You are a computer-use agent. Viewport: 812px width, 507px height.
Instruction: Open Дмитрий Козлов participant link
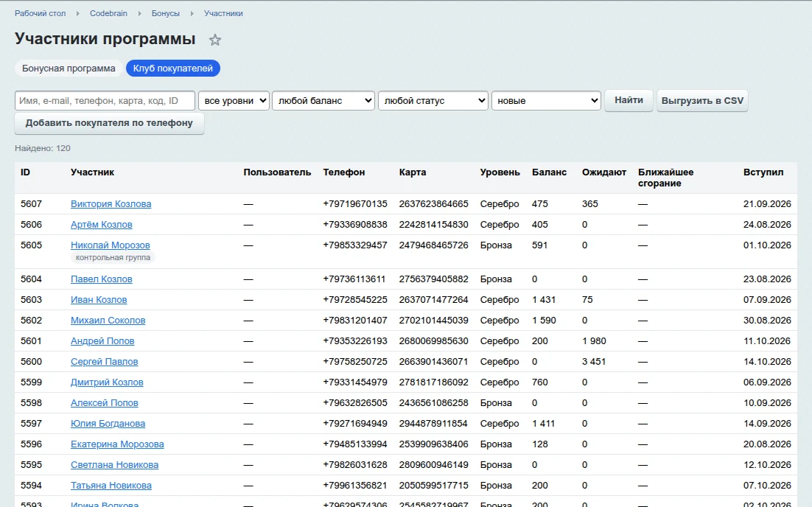107,382
